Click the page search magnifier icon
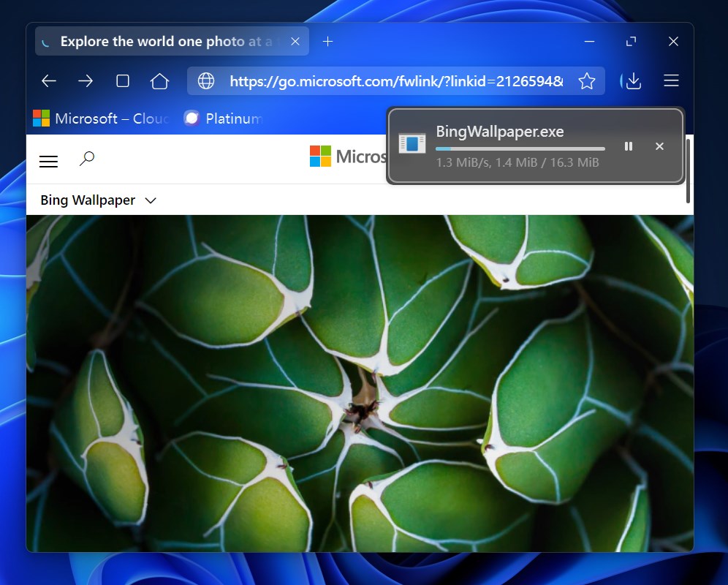The height and width of the screenshot is (585, 728). click(87, 159)
